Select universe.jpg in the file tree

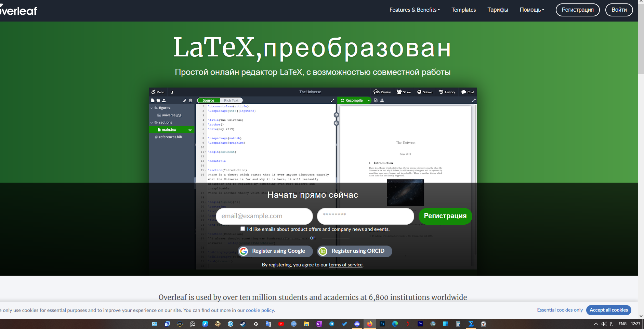[x=171, y=115]
